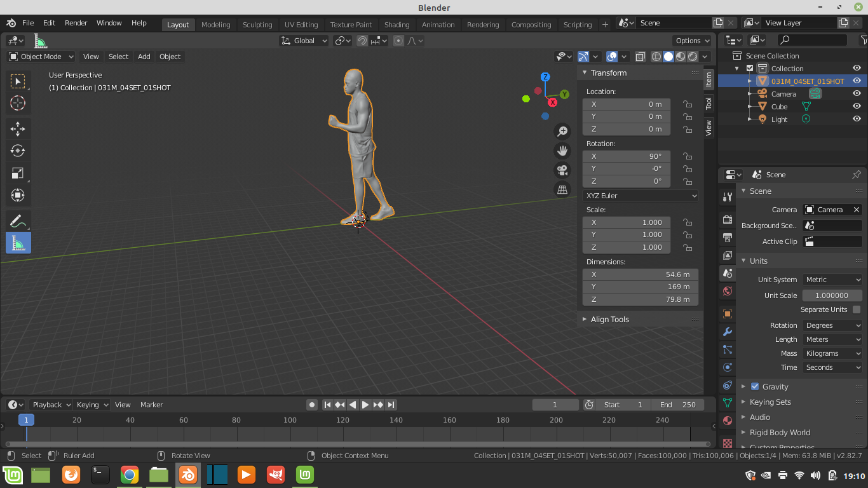Open the File menu
This screenshot has width=868, height=488.
[28, 23]
